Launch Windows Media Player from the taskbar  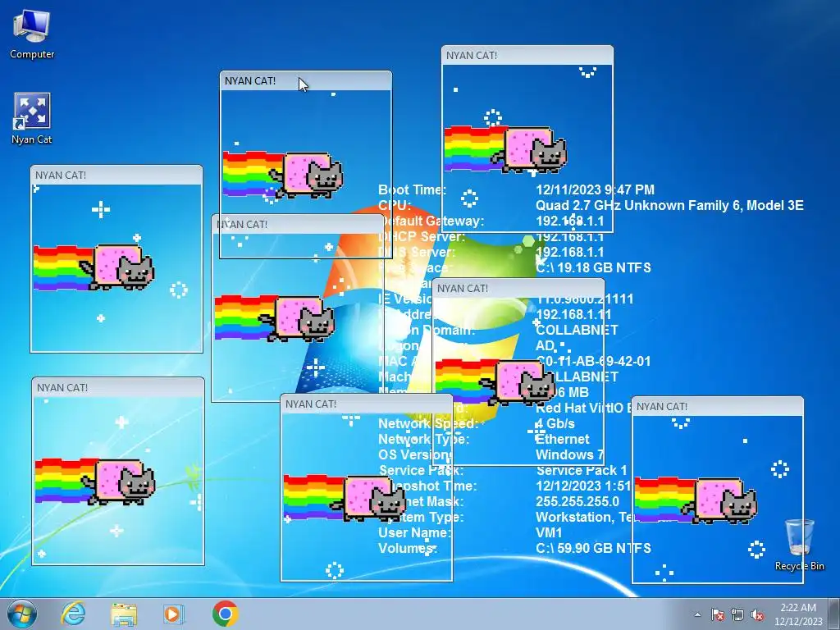pos(173,614)
